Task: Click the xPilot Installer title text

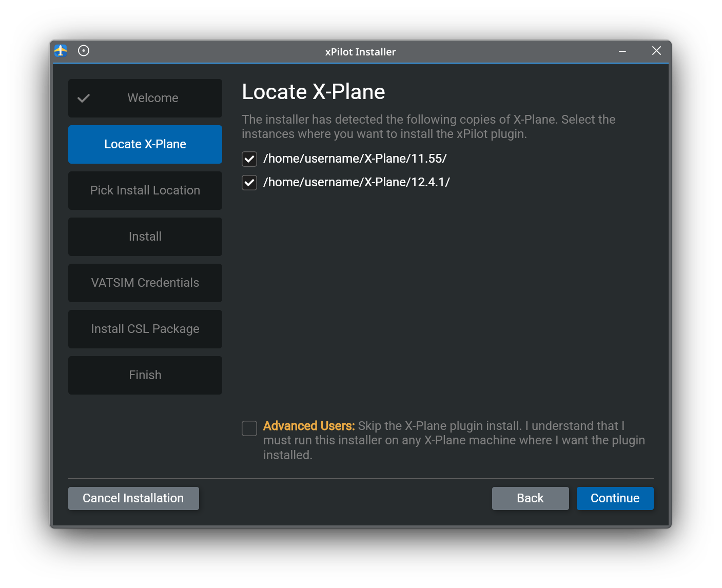Action: (x=361, y=51)
